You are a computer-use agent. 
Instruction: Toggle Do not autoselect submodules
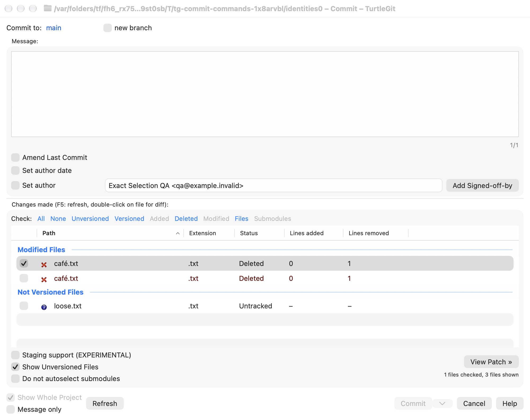(15, 379)
